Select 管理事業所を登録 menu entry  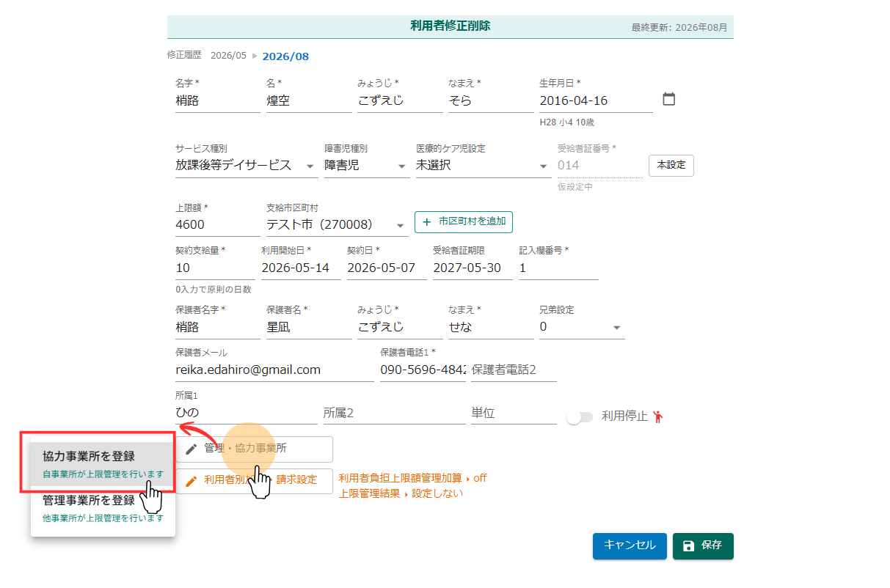coord(103,508)
